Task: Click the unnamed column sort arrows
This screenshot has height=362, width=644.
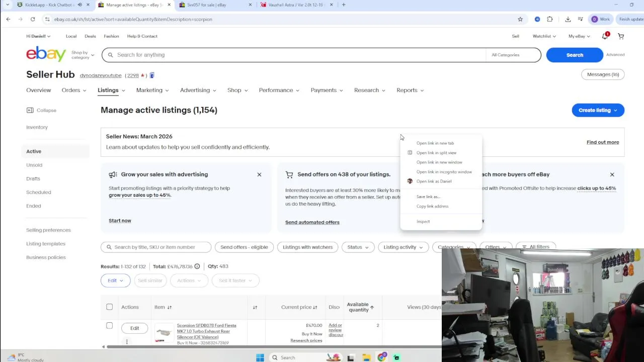Action: [x=255, y=307]
